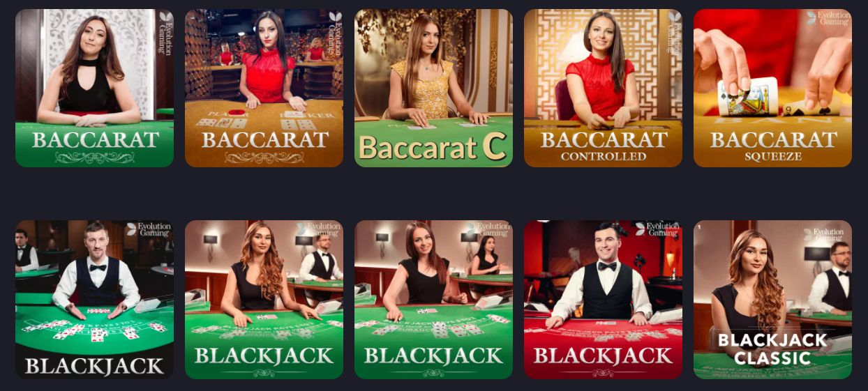Click Evolution Gaming logo on Baccarat Controlled
Screen dimensions: 868x391
(674, 32)
